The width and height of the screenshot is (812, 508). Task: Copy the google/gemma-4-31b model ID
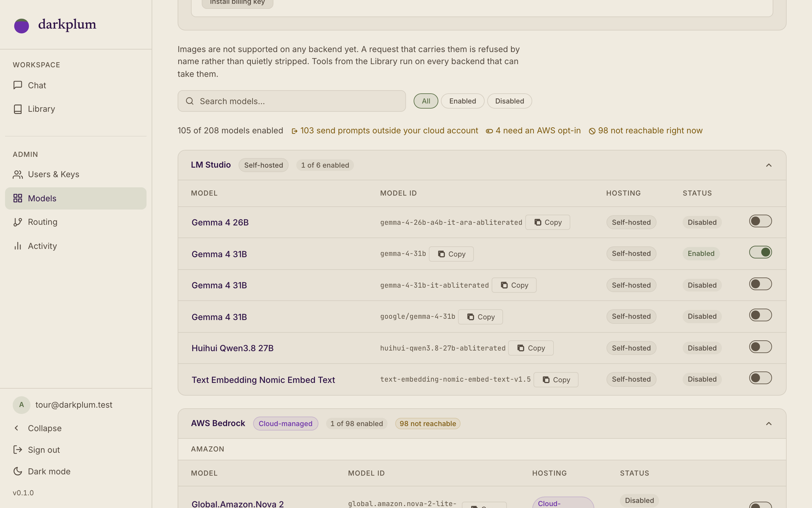click(x=481, y=317)
